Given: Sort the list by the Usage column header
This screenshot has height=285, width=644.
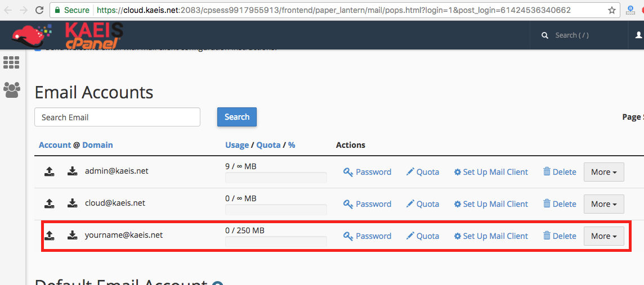Looking at the screenshot, I should pyautogui.click(x=237, y=145).
